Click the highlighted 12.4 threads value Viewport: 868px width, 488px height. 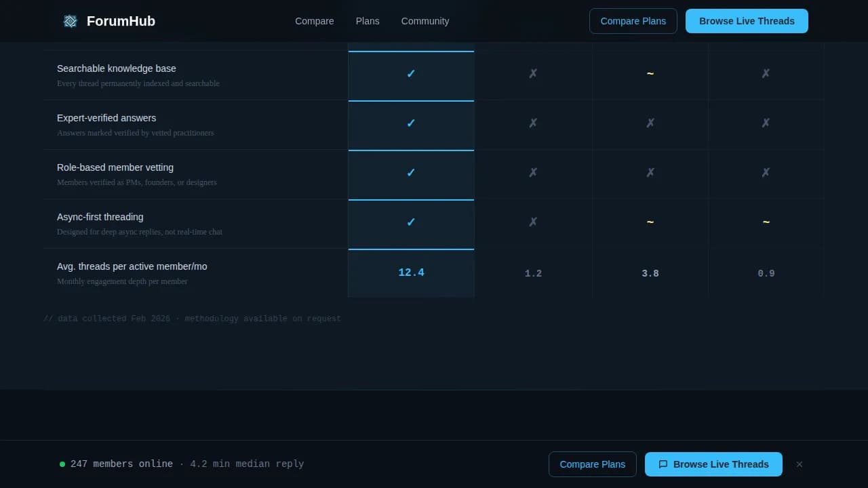[411, 272]
